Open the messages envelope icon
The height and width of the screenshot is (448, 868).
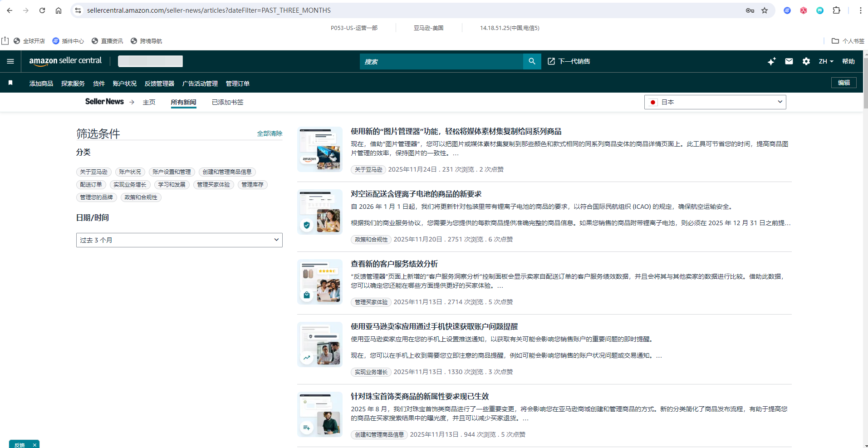(x=789, y=61)
